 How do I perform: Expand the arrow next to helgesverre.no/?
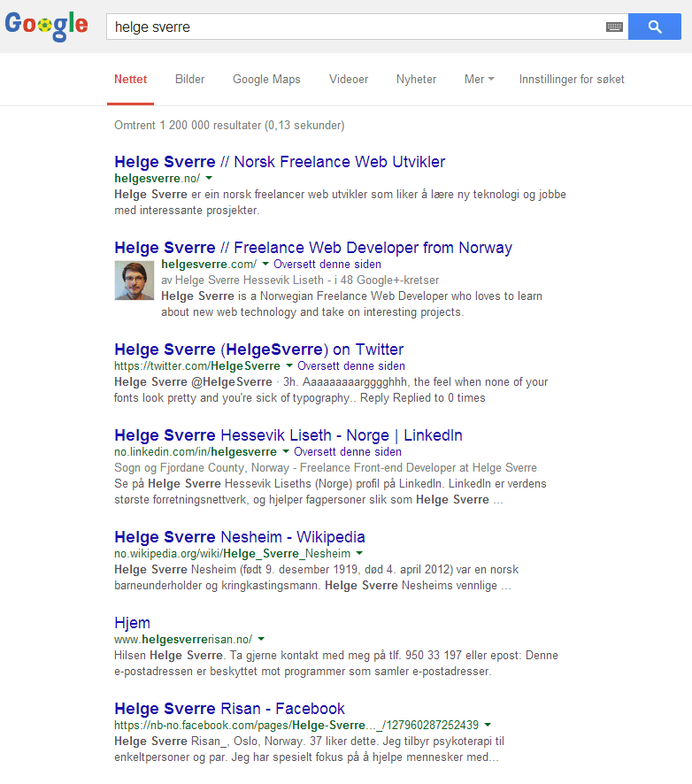tap(209, 178)
